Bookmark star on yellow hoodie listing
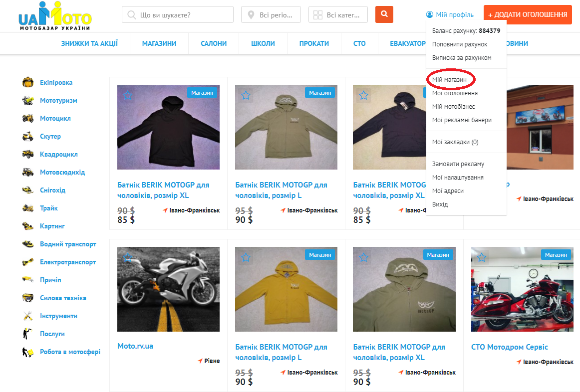This screenshot has height=392, width=580. pyautogui.click(x=246, y=257)
